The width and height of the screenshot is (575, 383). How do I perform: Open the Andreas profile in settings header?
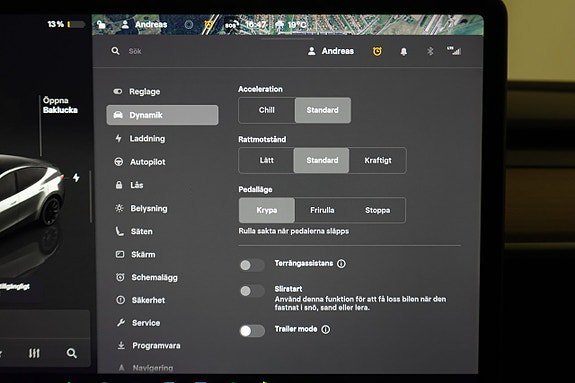pos(331,51)
